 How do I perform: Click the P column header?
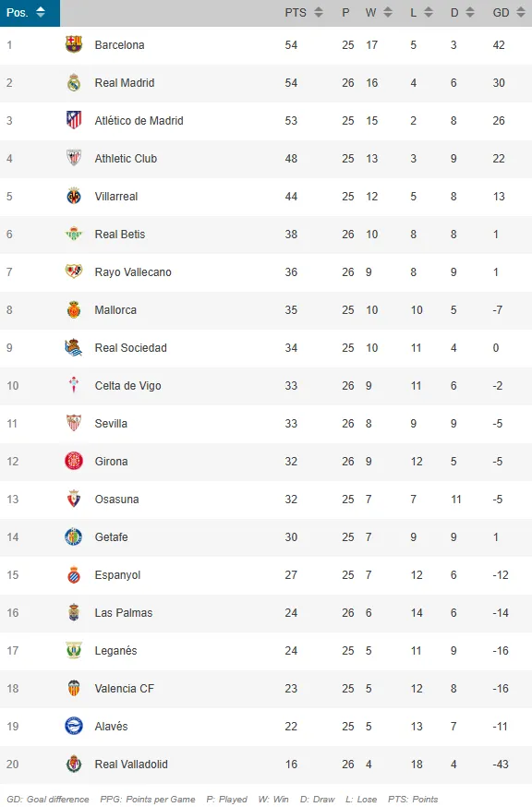point(346,12)
